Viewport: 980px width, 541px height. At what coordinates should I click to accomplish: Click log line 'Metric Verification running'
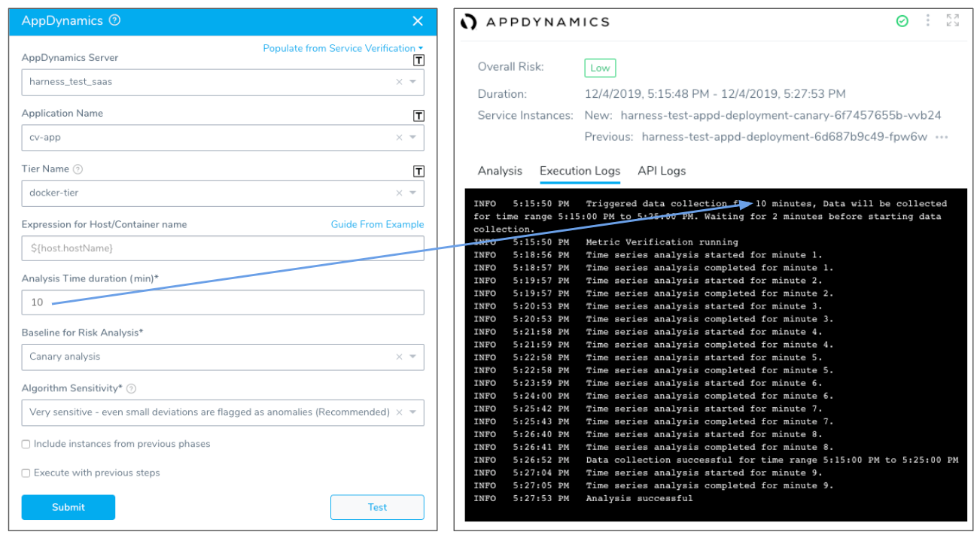(662, 242)
